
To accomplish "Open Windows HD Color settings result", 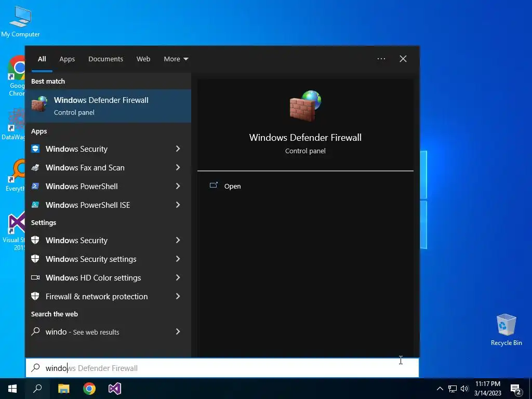I will (108, 277).
